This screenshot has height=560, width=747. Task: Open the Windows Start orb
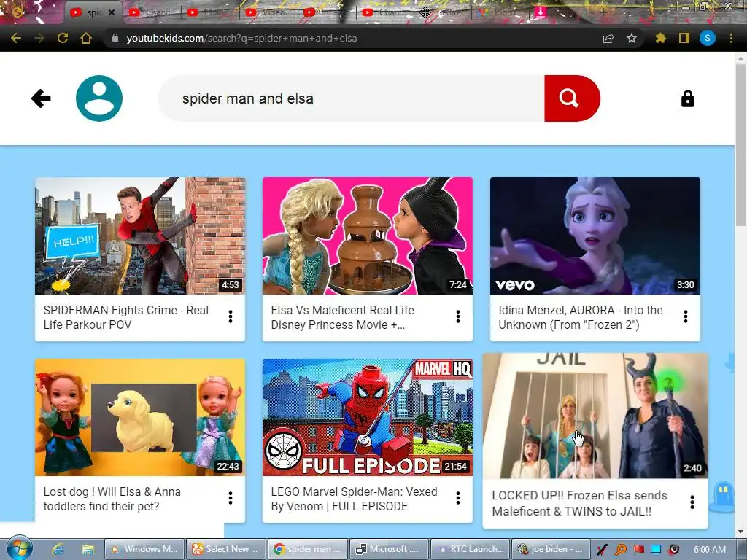click(x=19, y=548)
